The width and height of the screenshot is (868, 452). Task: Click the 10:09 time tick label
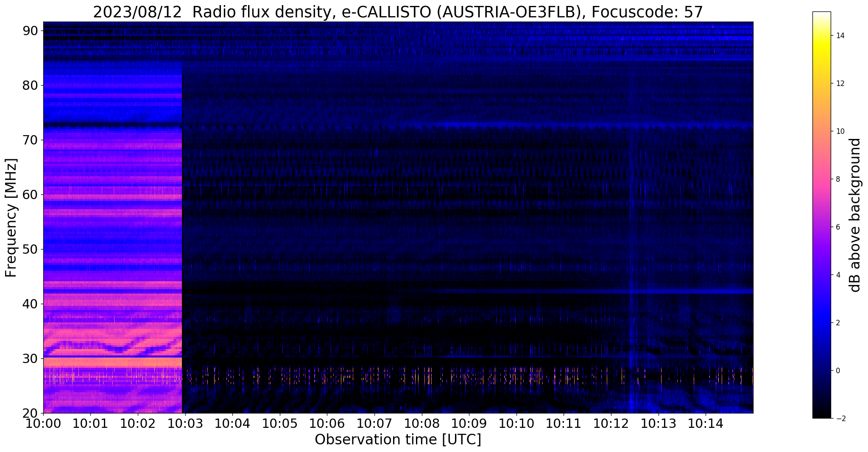click(x=469, y=423)
